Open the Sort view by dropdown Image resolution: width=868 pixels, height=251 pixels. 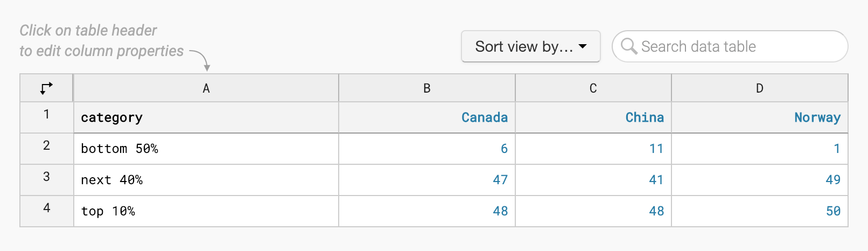(x=530, y=46)
